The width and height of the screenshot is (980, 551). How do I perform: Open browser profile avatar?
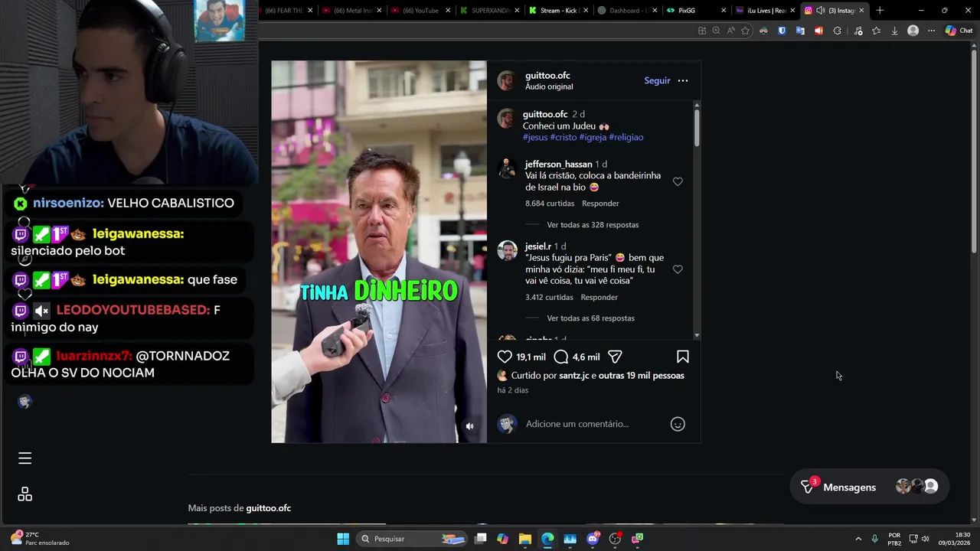tap(913, 31)
